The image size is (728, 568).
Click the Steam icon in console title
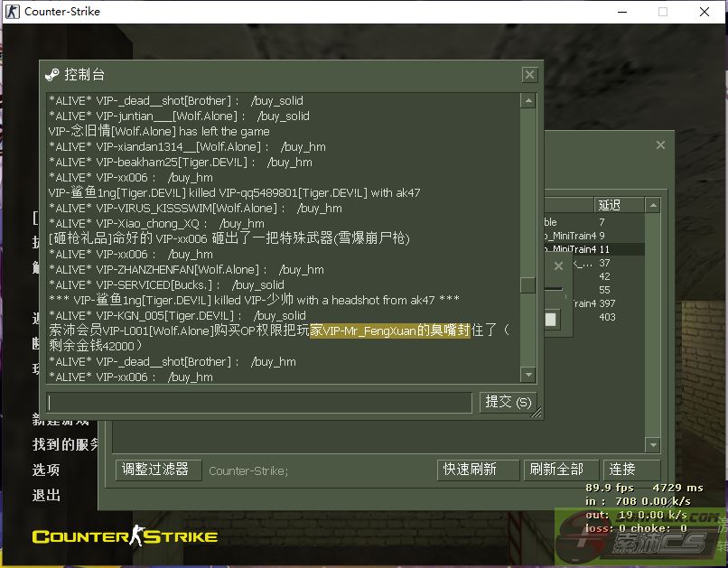pyautogui.click(x=52, y=75)
